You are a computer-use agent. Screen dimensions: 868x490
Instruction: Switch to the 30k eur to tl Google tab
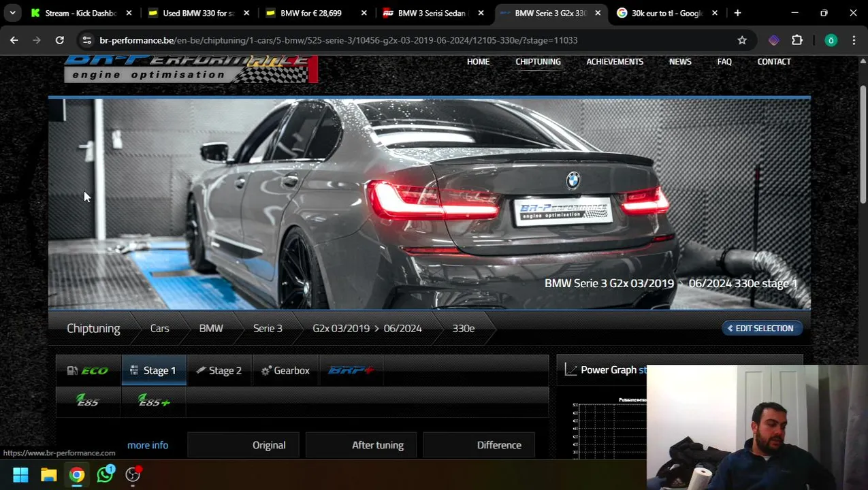coord(666,13)
